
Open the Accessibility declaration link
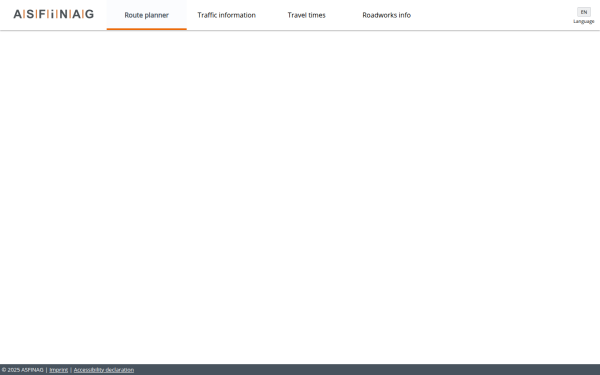click(x=104, y=370)
